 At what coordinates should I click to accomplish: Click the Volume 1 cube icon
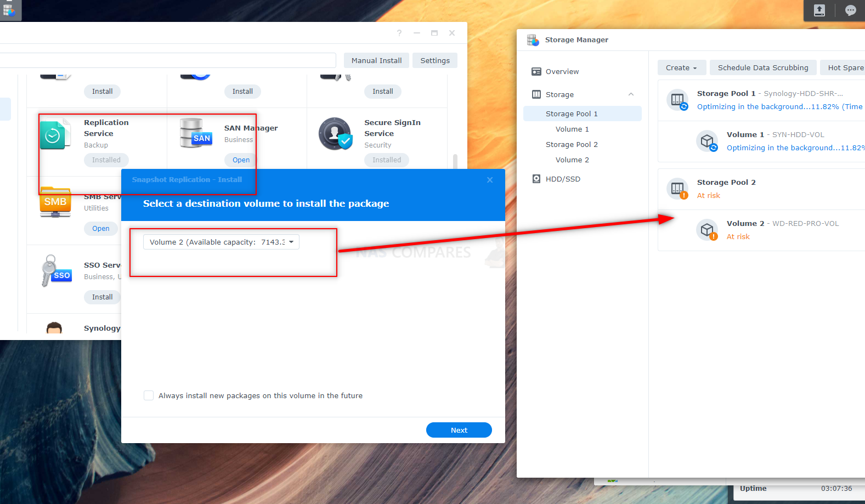(x=707, y=141)
